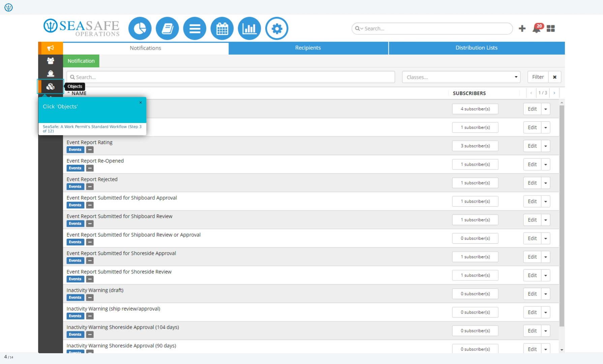Viewport: 603px width, 364px height.
Task: Click the green Notification button
Action: (x=81, y=61)
